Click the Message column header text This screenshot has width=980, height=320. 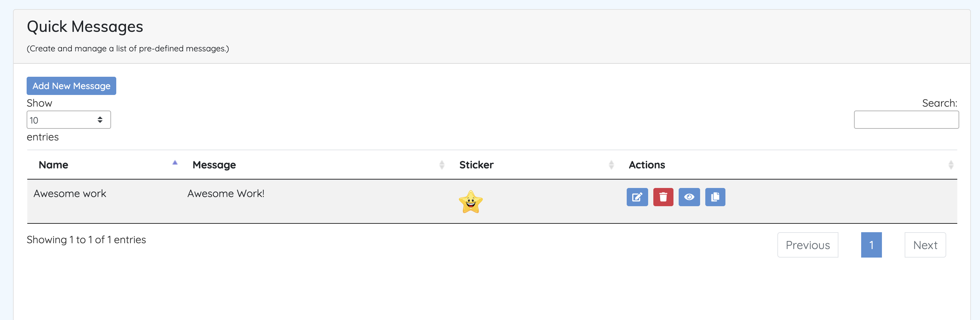coord(214,165)
